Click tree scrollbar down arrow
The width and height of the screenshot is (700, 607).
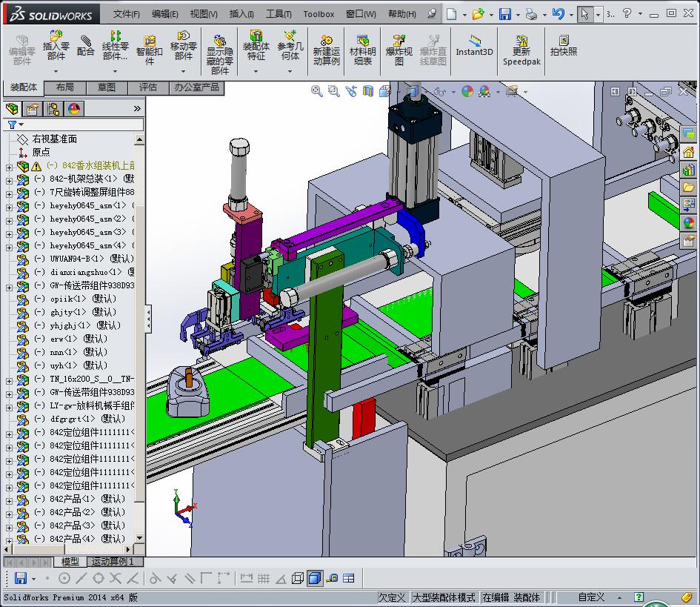[140, 538]
